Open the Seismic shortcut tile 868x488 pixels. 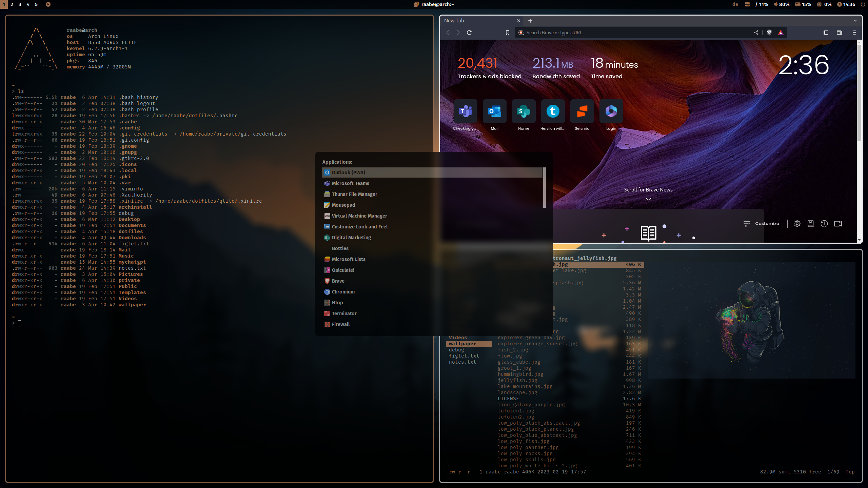(582, 111)
